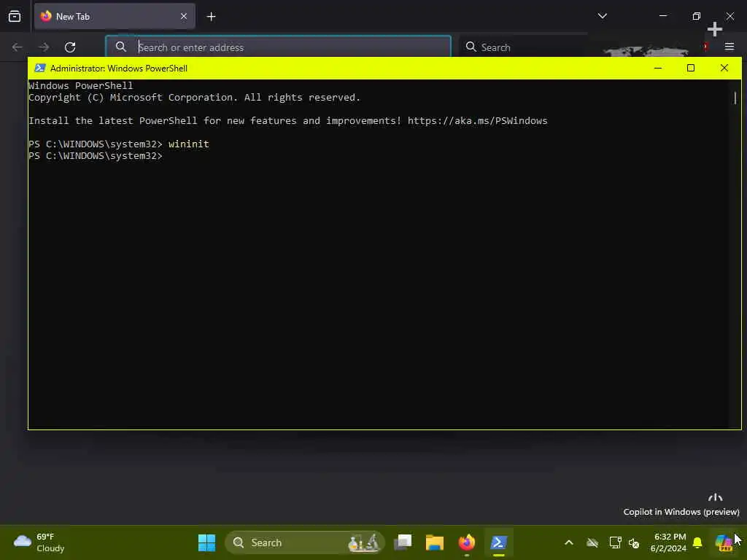Click the wininit command text
The image size is (747, 560).
point(189,144)
